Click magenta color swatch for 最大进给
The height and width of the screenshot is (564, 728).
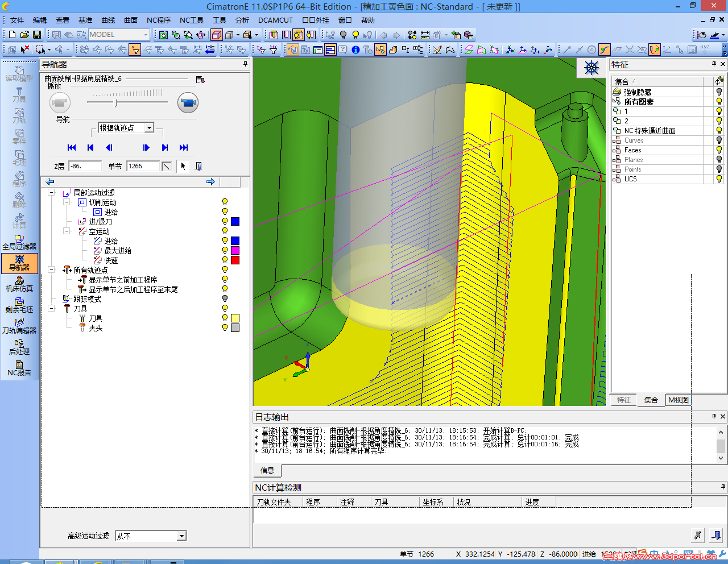(235, 251)
